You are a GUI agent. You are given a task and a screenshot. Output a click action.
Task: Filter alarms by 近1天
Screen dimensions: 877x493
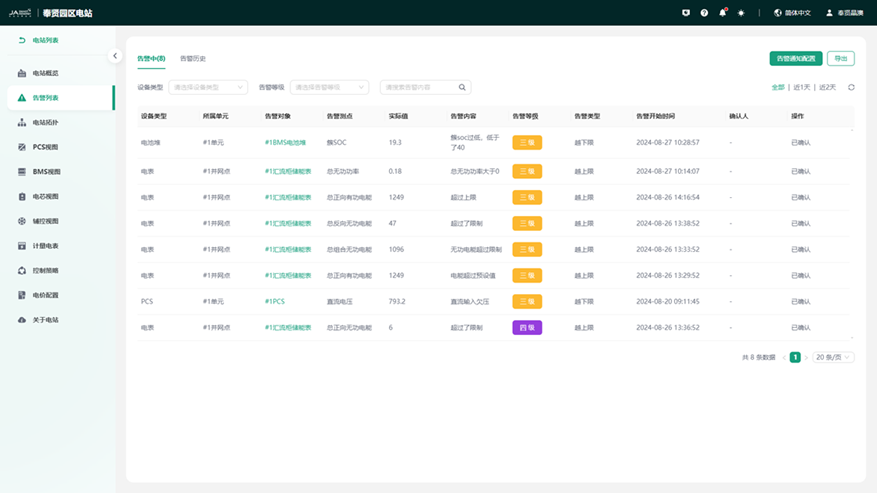802,88
